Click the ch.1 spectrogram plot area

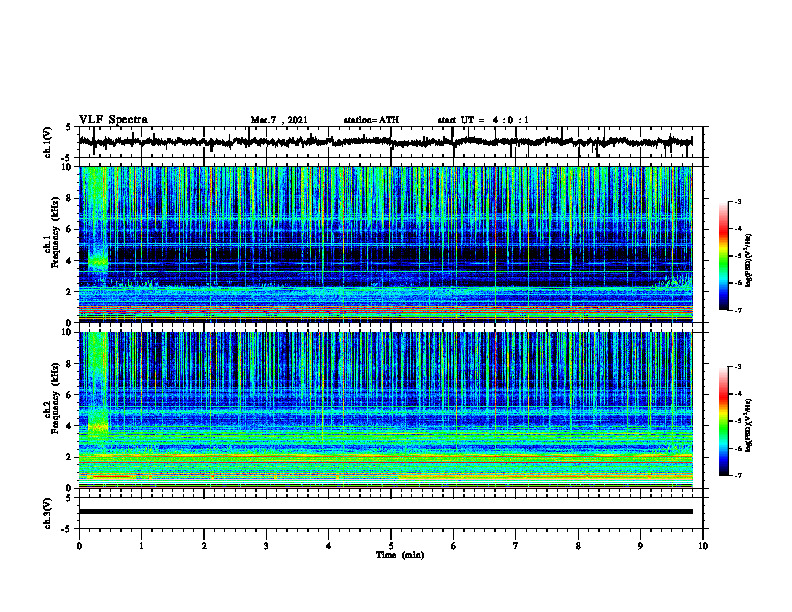[385, 244]
